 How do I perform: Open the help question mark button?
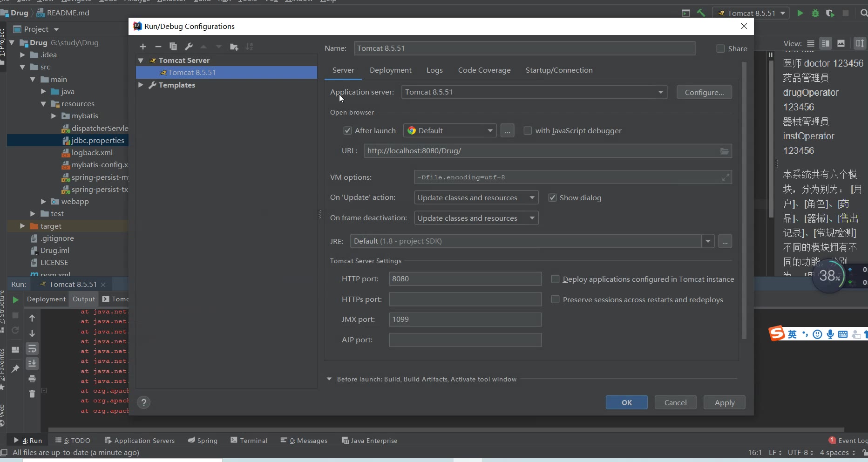point(144,402)
